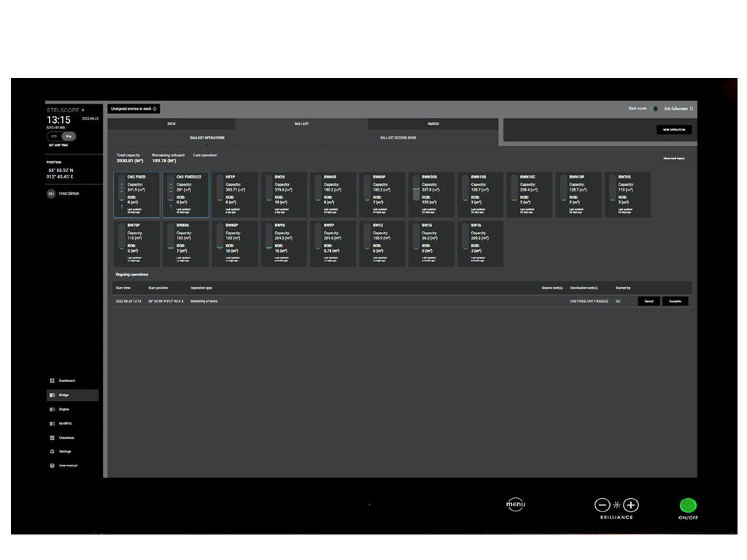The height and width of the screenshot is (560, 747).
Task: Click the CLI user avatar for Fred Clinton
Action: click(x=51, y=194)
